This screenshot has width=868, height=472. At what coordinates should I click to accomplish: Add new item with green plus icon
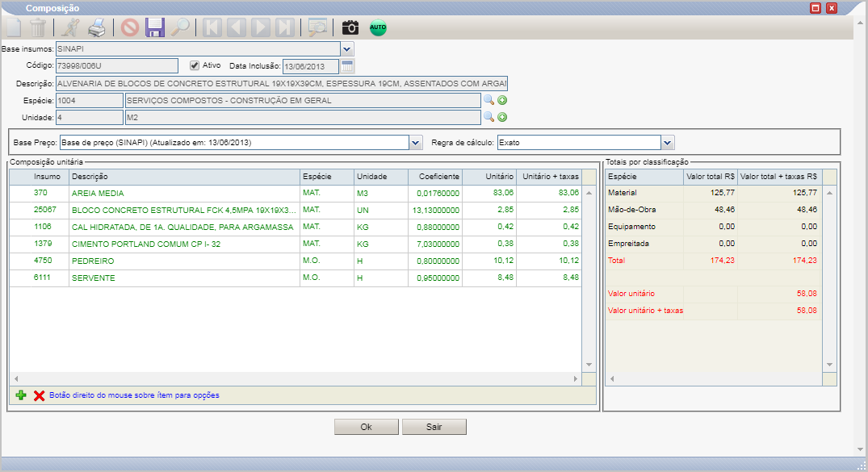point(21,395)
